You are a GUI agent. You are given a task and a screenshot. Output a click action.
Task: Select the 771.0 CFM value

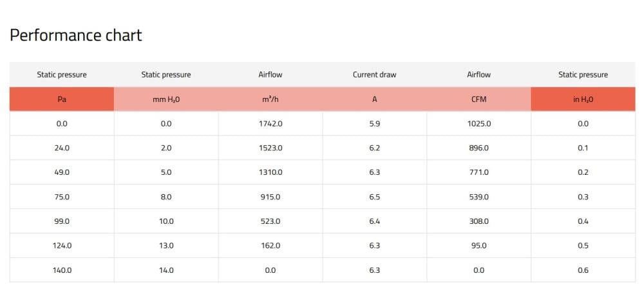478,173
